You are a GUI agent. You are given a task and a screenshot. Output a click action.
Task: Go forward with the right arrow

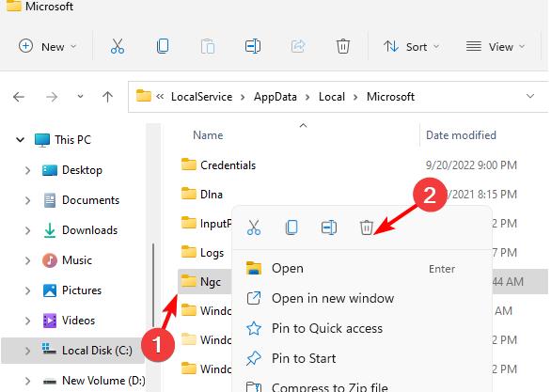coord(52,97)
